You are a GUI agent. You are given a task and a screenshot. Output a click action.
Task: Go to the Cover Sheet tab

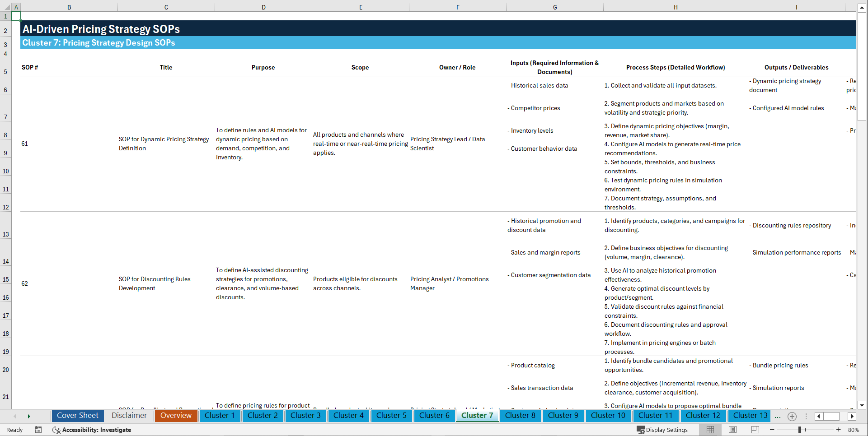click(77, 415)
